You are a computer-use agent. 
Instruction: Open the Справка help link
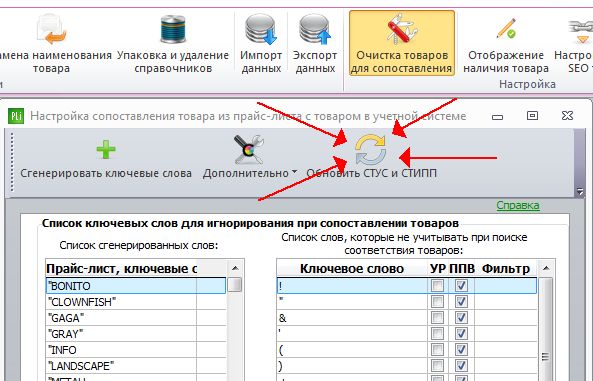point(518,205)
